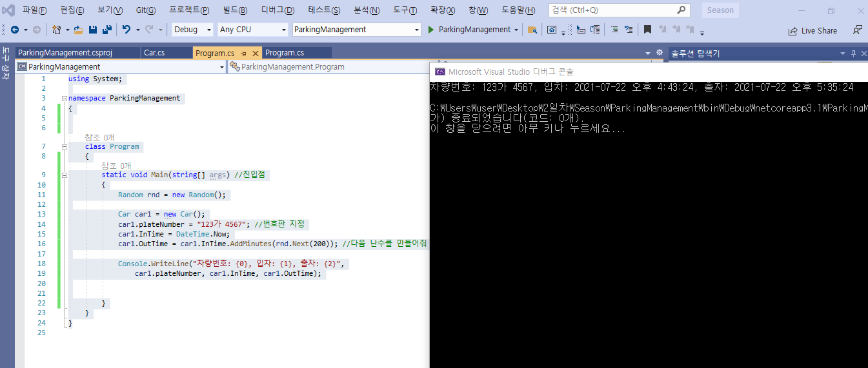This screenshot has width=868, height=368.
Task: Undo the last action
Action: [126, 30]
